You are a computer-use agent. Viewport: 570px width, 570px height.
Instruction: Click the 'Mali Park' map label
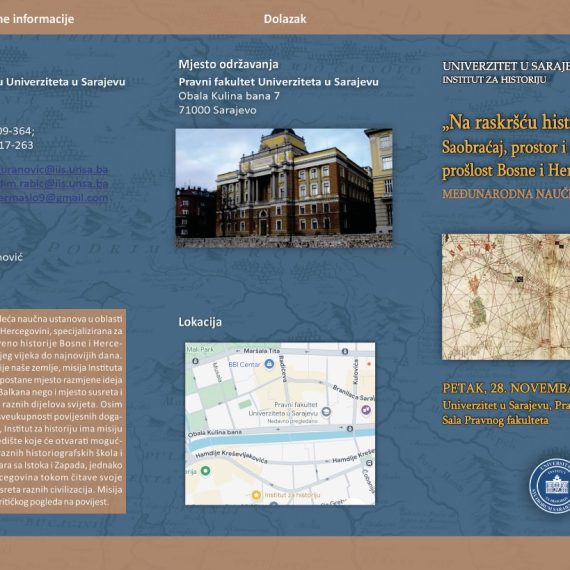pos(200,349)
